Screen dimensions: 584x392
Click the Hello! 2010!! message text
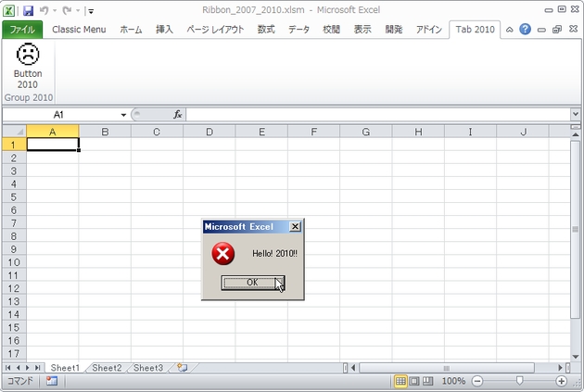(275, 254)
